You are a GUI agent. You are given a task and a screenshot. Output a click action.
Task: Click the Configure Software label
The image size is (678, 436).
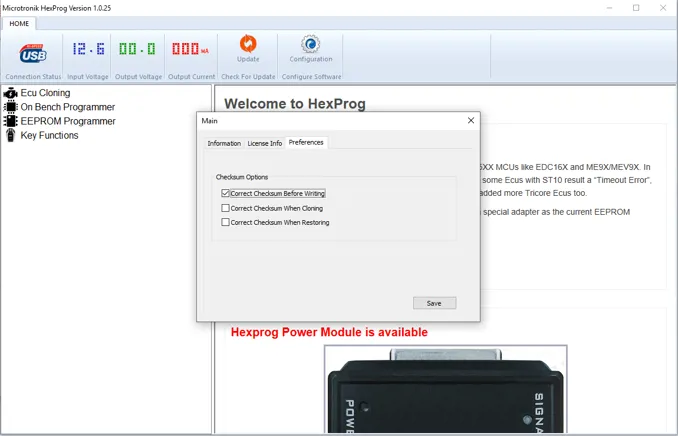pyautogui.click(x=311, y=77)
